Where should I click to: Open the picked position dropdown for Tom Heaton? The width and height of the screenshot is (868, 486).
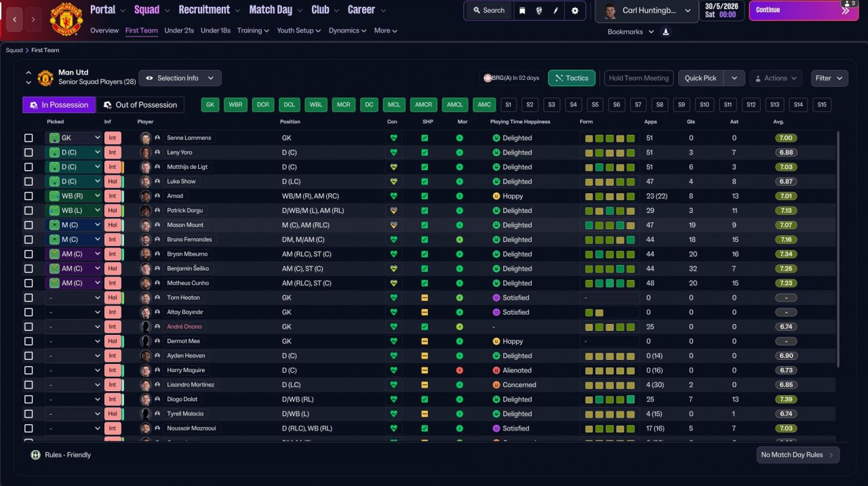74,298
